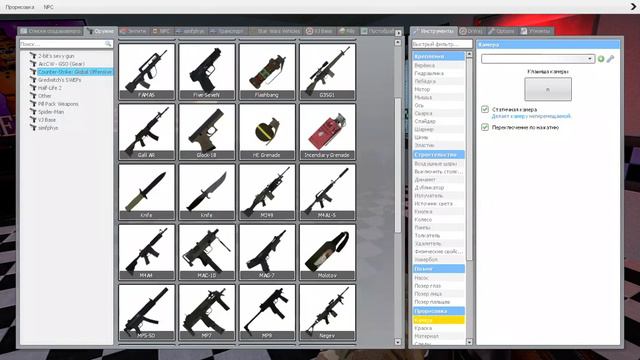Select the M4A1-S rifle icon
The image size is (640, 360).
pos(327,192)
